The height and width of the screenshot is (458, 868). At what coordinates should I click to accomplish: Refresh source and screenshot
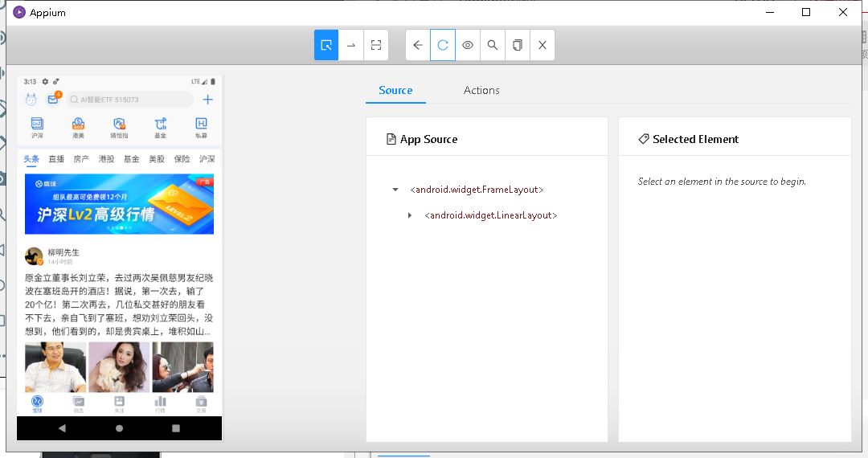(x=443, y=45)
